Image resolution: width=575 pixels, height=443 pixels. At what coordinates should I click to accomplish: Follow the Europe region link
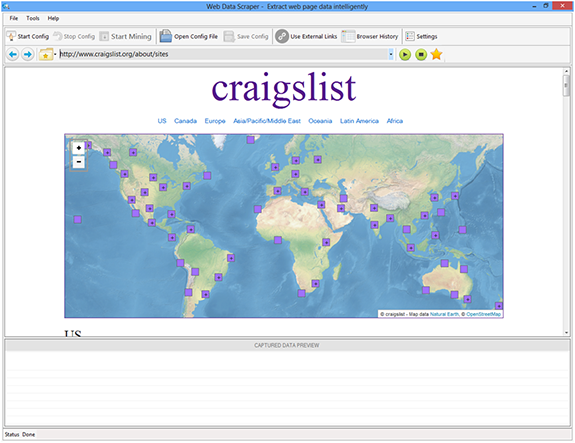[x=215, y=121]
